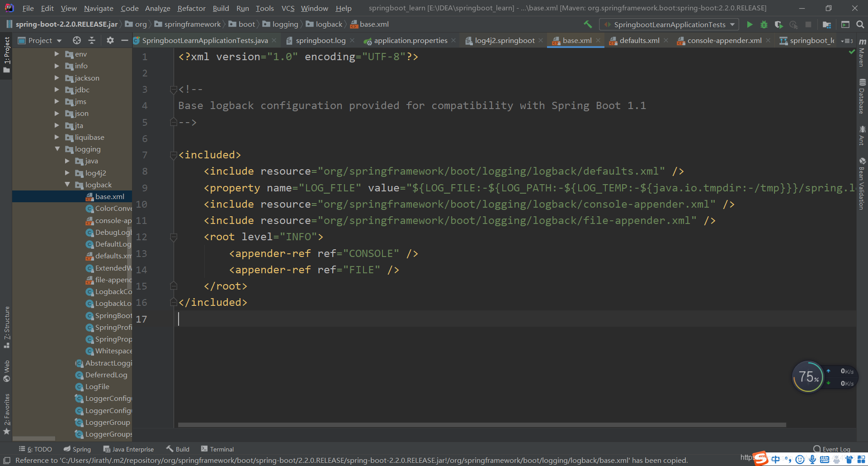Run with Coverage icon in toolbar
This screenshot has height=466, width=868.
[x=778, y=24]
